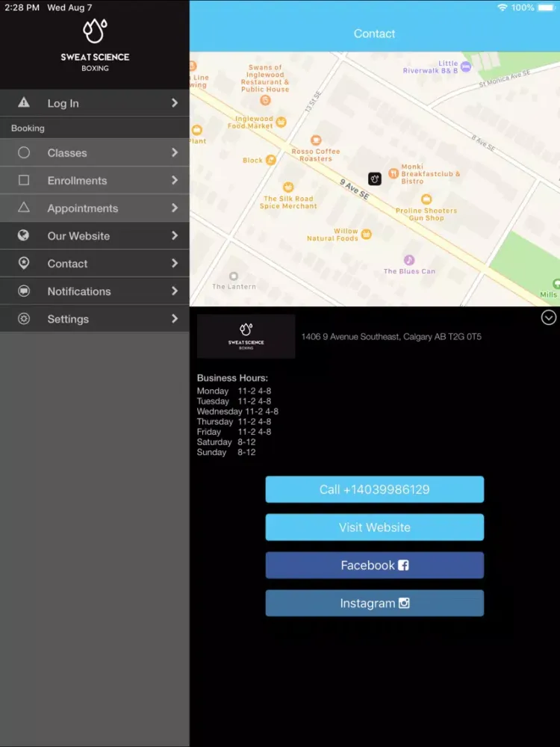Image resolution: width=560 pixels, height=747 pixels.
Task: Tap the Wednesday 11-2 4-8 hours row
Action: (x=237, y=411)
